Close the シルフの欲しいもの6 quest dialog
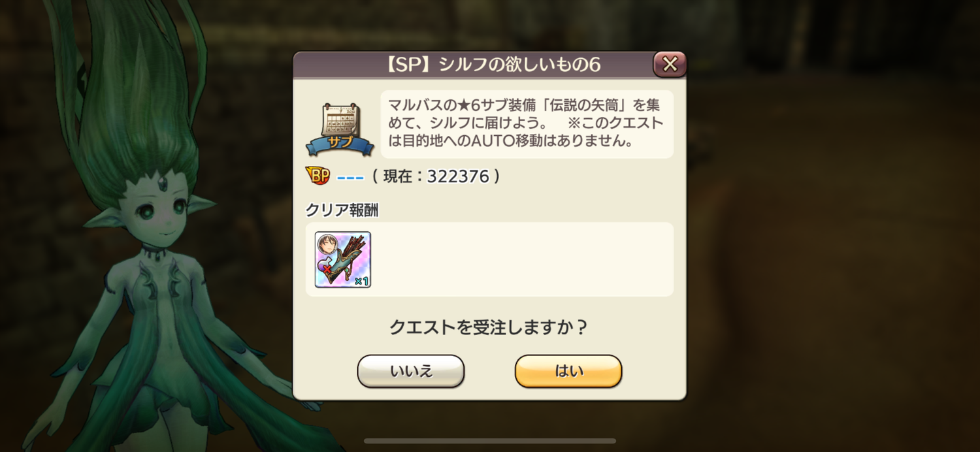The height and width of the screenshot is (452, 980). coord(670,64)
